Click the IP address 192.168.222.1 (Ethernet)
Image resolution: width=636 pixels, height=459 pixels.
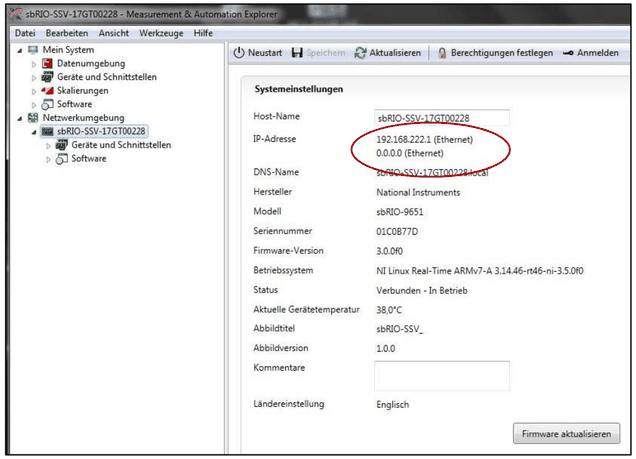[424, 139]
